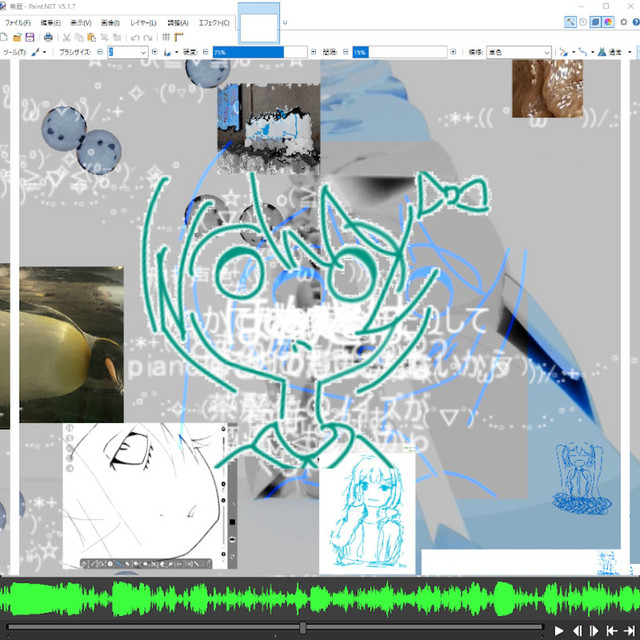Click the Open file folder icon
Image resolution: width=640 pixels, height=640 pixels.
[18, 37]
